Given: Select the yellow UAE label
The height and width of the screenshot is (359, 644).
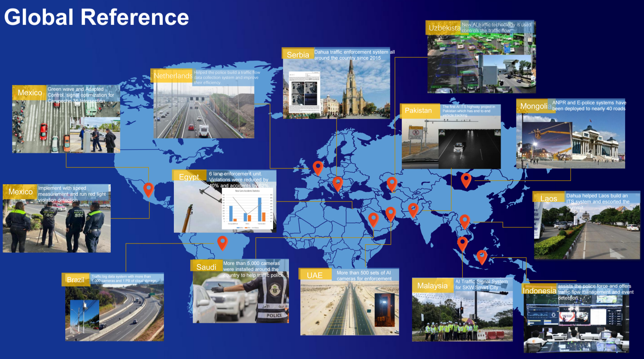Looking at the screenshot, I should click(316, 275).
